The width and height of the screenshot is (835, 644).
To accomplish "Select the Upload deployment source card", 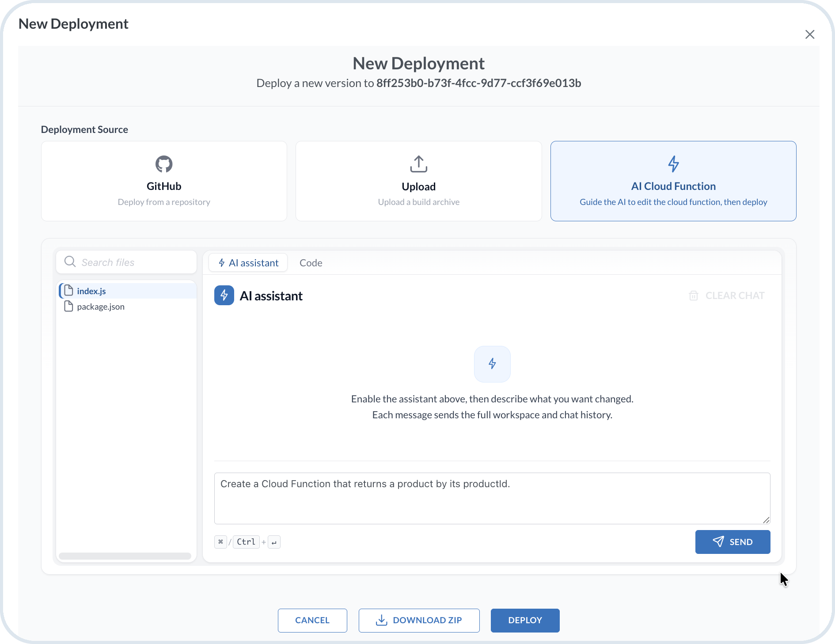I will pos(418,181).
